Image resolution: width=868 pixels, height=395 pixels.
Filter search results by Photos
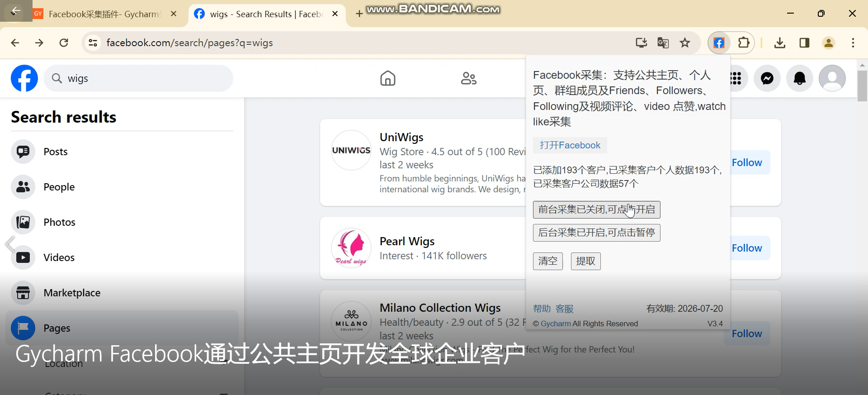pos(122,222)
